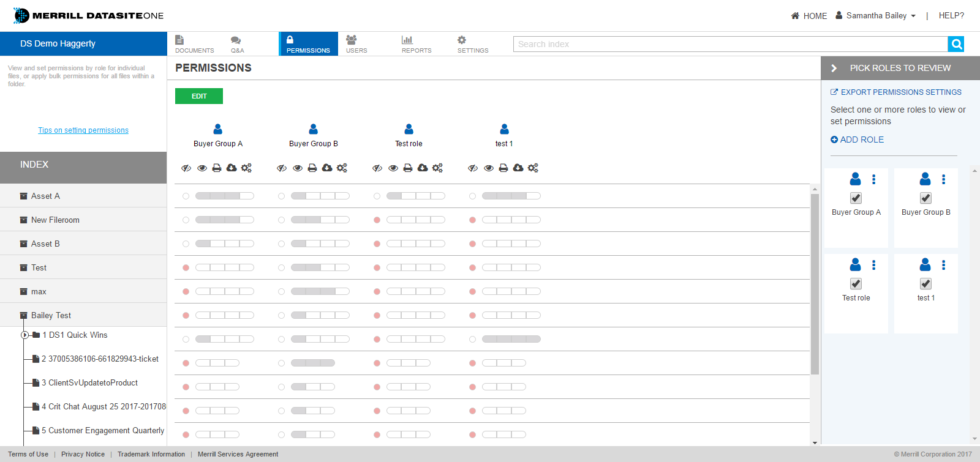Screen dimensions: 980x462
Task: Expand the Test fileroom in index
Action: click(83, 268)
